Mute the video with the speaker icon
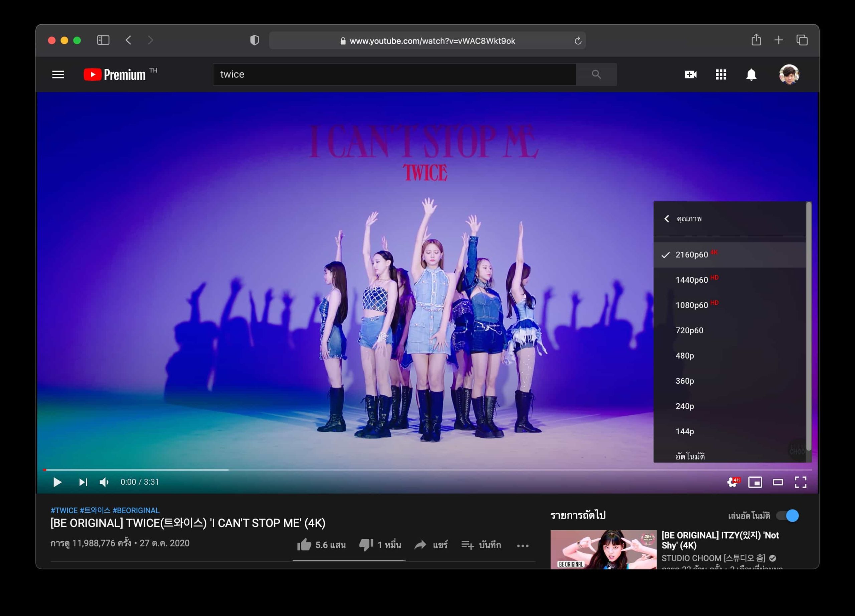This screenshot has width=855, height=616. pyautogui.click(x=104, y=482)
